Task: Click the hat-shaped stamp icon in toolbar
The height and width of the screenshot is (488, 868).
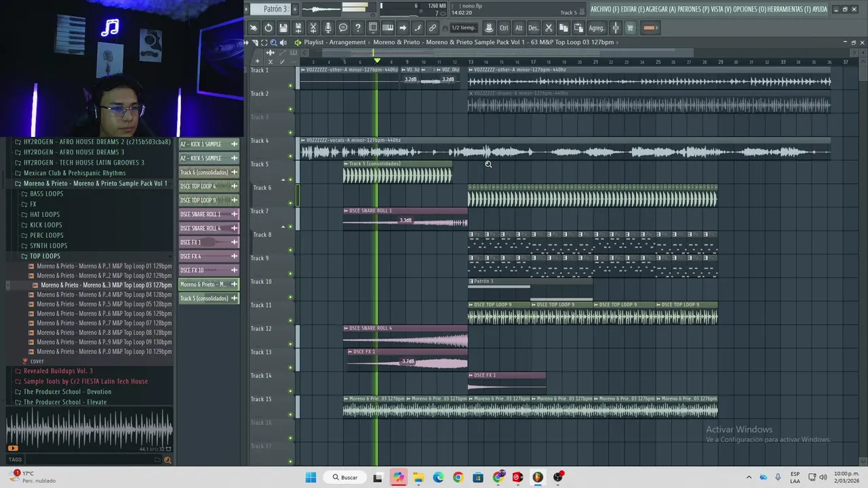Action: [488, 28]
